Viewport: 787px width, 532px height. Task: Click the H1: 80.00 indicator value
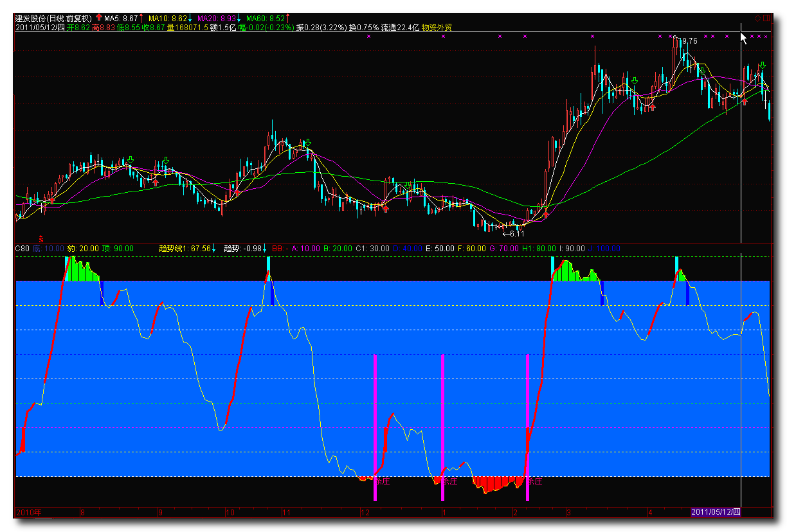[x=539, y=248]
